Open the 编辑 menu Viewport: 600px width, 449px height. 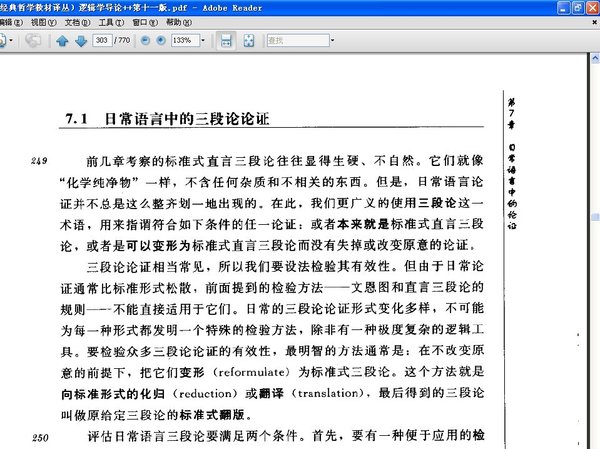click(11, 23)
